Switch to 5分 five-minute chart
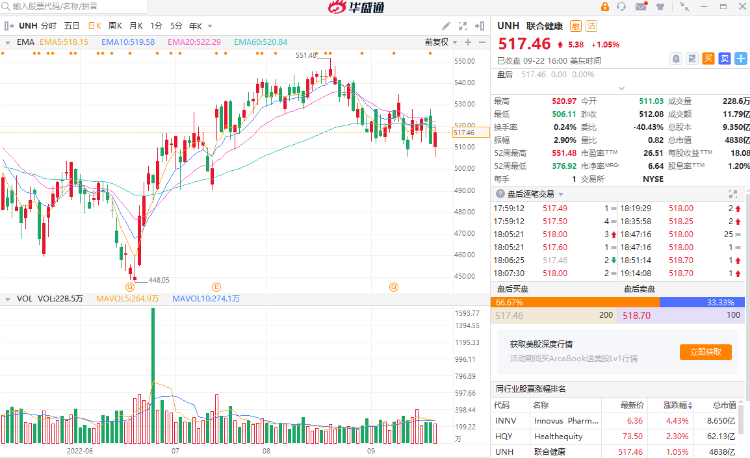 (176, 26)
